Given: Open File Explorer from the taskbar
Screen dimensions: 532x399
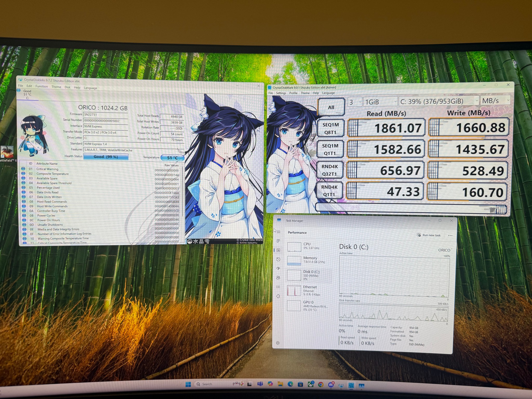Looking at the screenshot, I should point(280,384).
